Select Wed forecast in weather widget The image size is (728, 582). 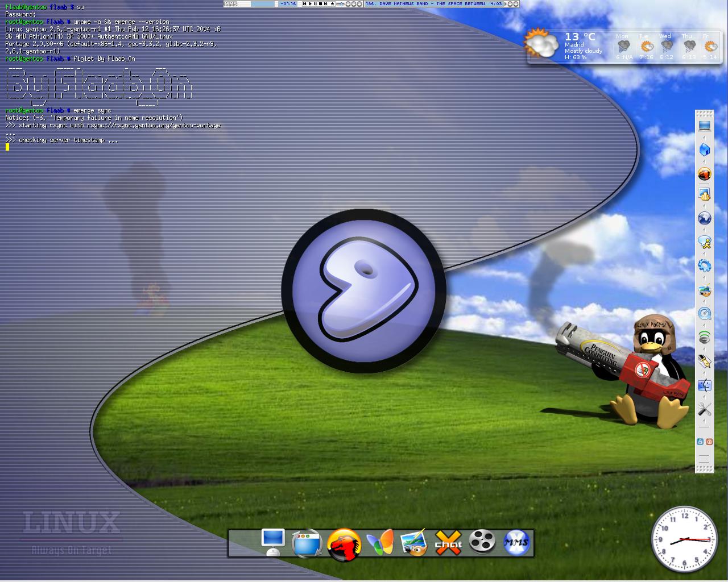[667, 46]
